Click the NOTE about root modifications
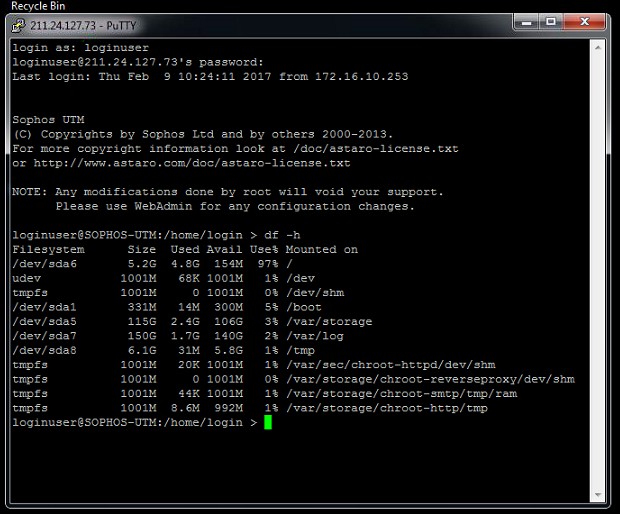Screen dimensions: 620x514 [228, 192]
